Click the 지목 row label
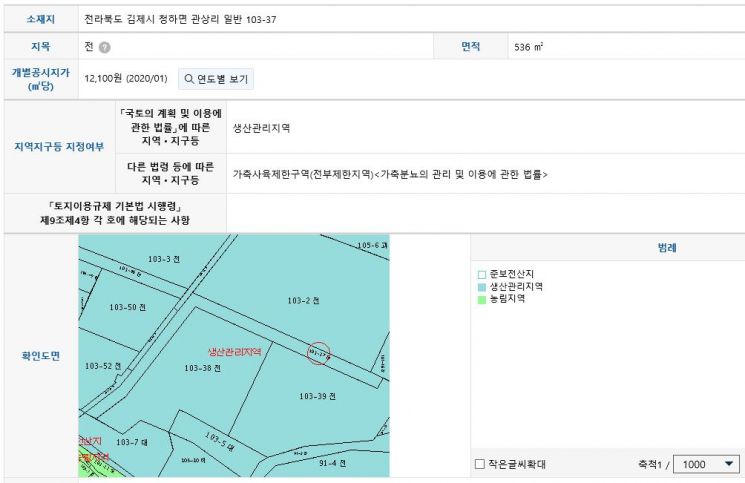Screen dimensions: 745x483 [41, 47]
